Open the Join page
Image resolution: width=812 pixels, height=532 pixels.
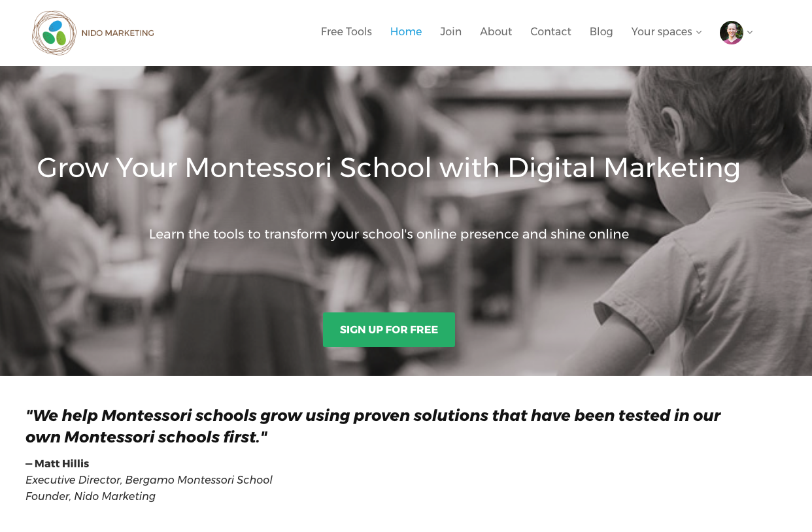pyautogui.click(x=450, y=32)
